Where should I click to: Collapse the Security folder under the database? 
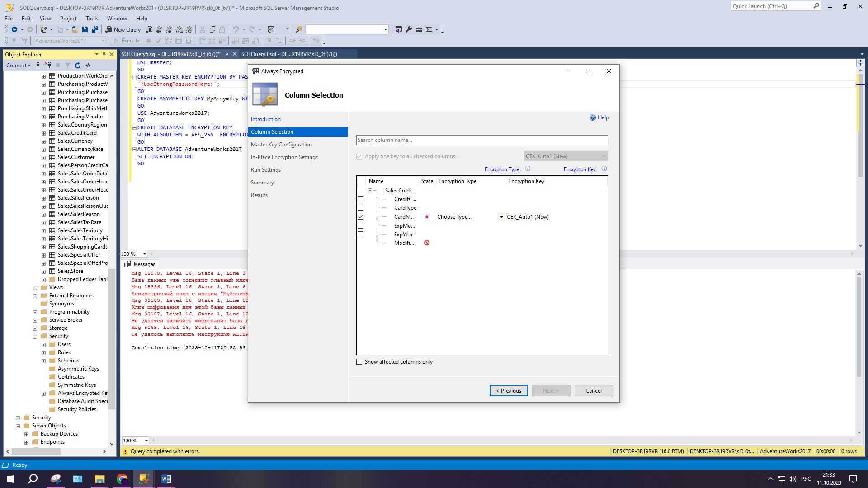click(35, 337)
